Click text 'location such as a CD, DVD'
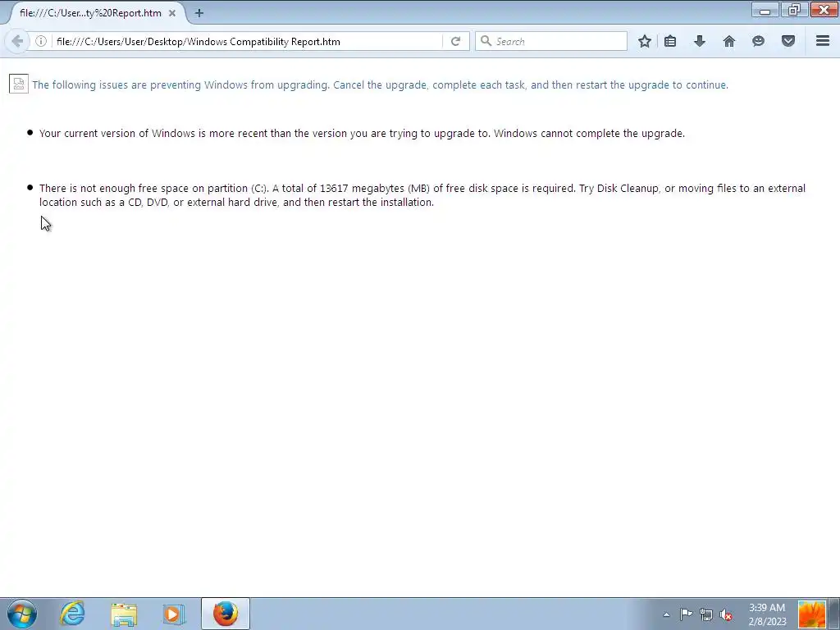The image size is (840, 630). click(x=103, y=202)
